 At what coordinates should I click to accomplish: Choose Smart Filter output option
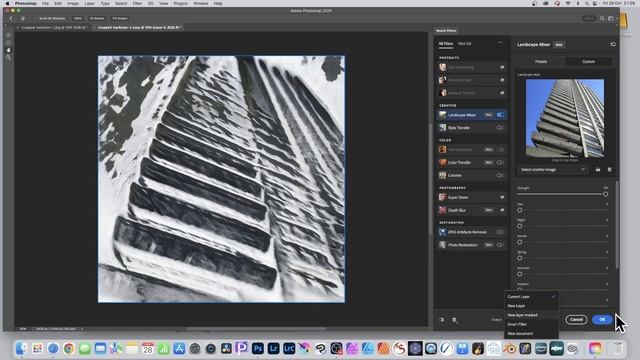pos(531,324)
